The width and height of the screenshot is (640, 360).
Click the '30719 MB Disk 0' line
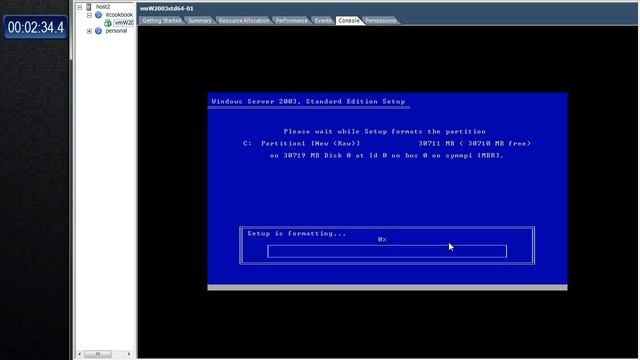387,156
